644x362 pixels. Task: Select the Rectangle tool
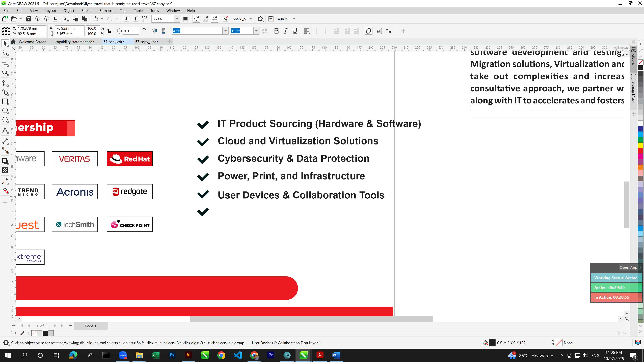[5, 101]
